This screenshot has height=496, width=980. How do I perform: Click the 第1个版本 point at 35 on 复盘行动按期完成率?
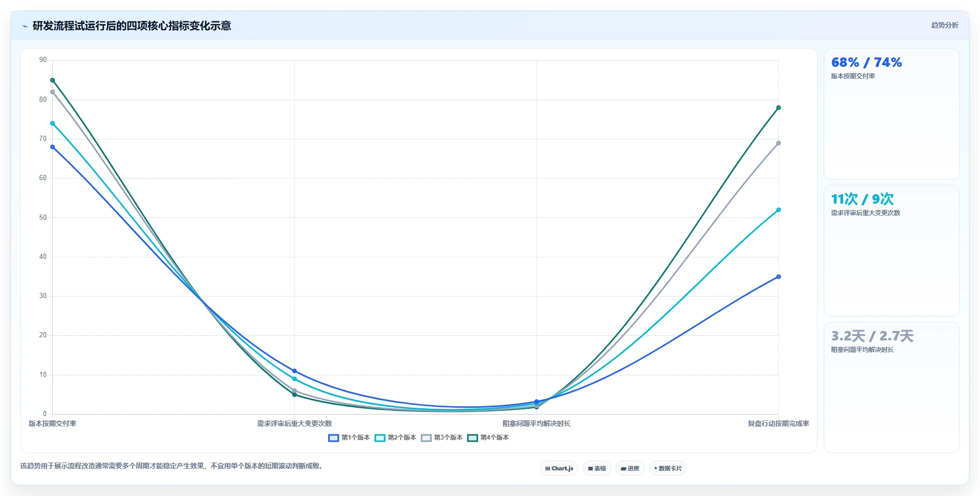coord(778,277)
